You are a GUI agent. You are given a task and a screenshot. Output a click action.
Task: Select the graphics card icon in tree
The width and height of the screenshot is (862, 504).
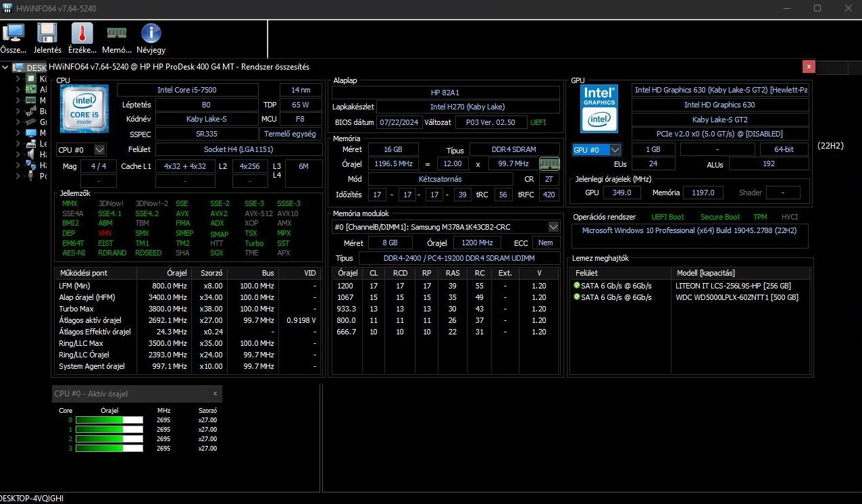pyautogui.click(x=31, y=122)
